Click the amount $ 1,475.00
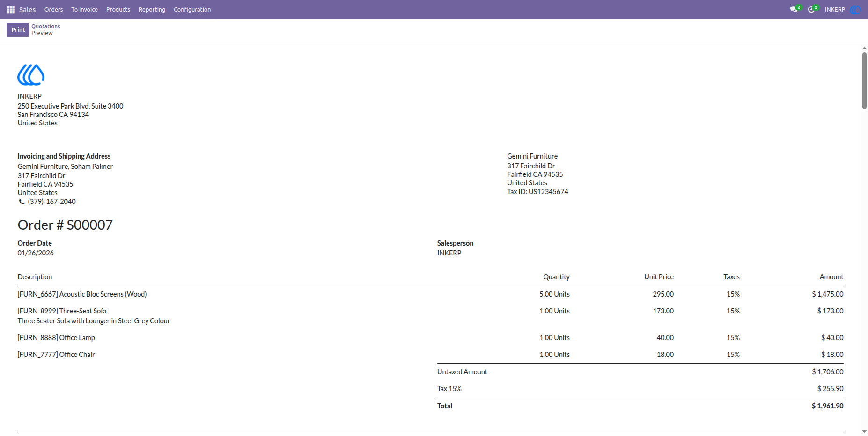Screen dimensions: 868x436 tap(828, 294)
